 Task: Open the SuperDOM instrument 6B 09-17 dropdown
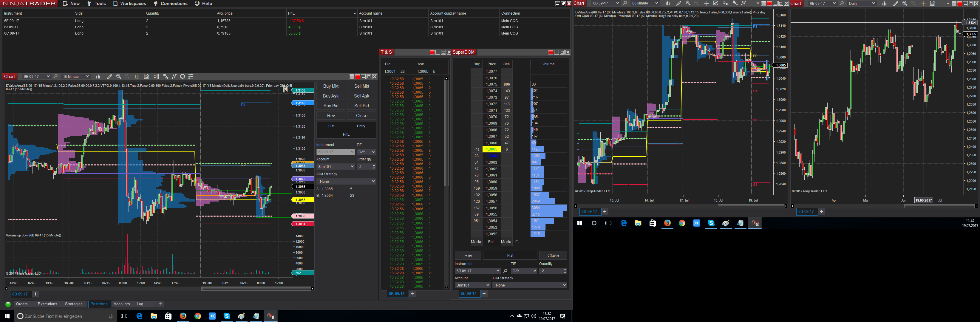click(477, 271)
